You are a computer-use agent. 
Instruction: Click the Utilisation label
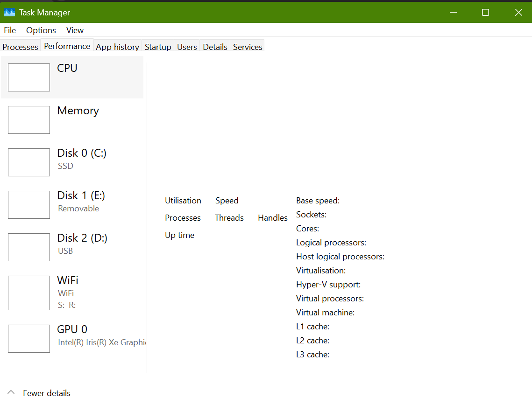point(183,201)
